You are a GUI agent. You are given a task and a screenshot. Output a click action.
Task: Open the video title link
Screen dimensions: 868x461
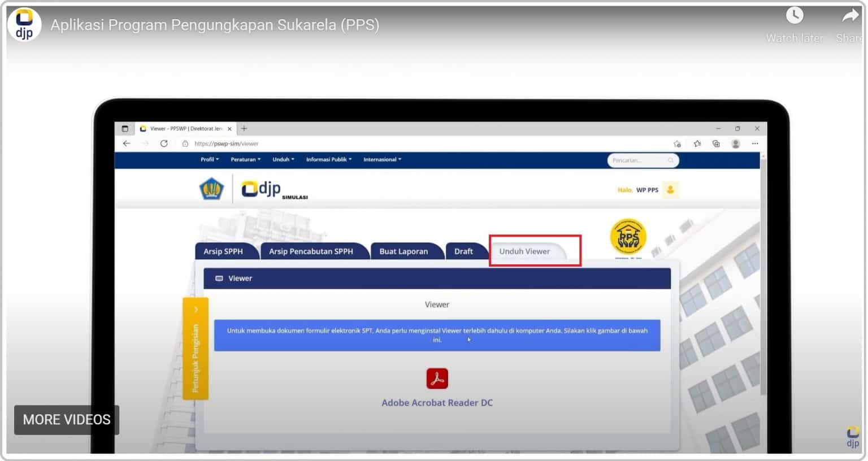215,25
